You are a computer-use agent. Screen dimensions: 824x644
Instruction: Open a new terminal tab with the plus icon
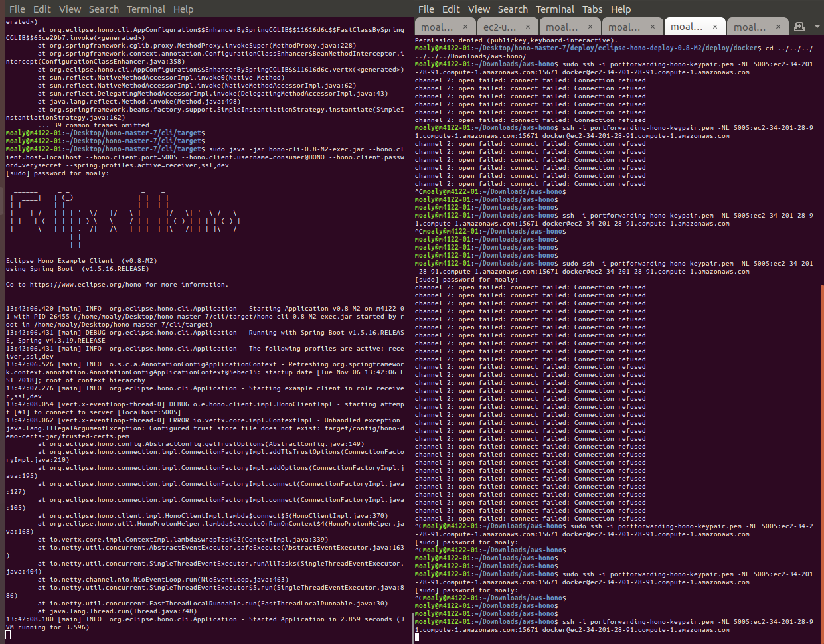[801, 26]
